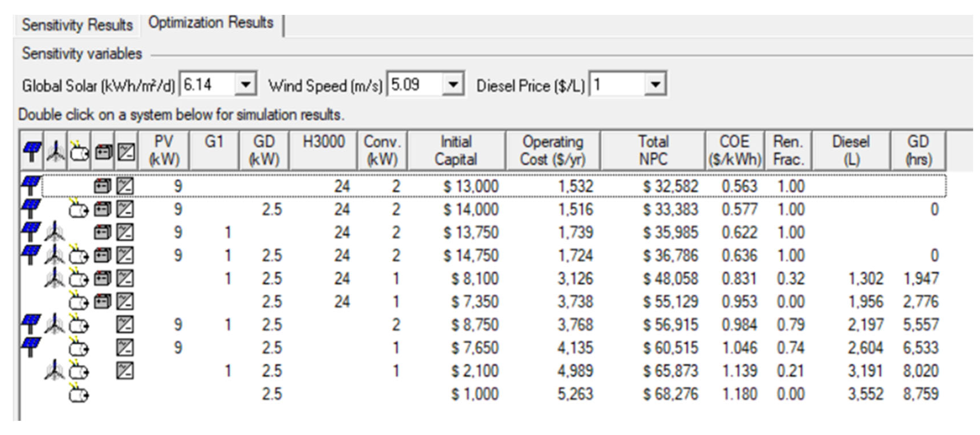The width and height of the screenshot is (980, 435).
Task: Click the Ren. Frac. column header
Action: (788, 150)
